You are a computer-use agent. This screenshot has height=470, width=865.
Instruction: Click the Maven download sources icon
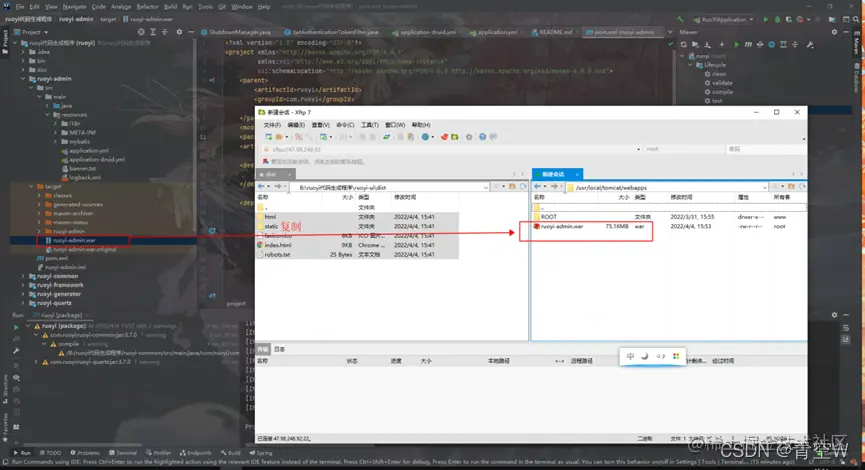point(707,45)
